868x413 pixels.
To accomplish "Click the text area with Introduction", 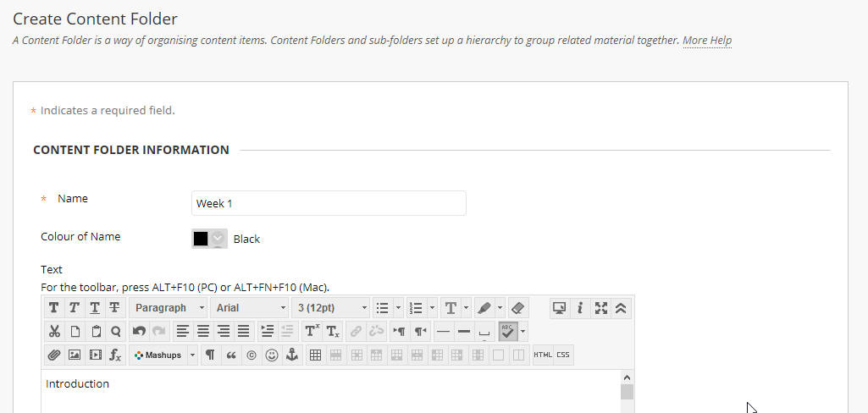I will [330, 391].
